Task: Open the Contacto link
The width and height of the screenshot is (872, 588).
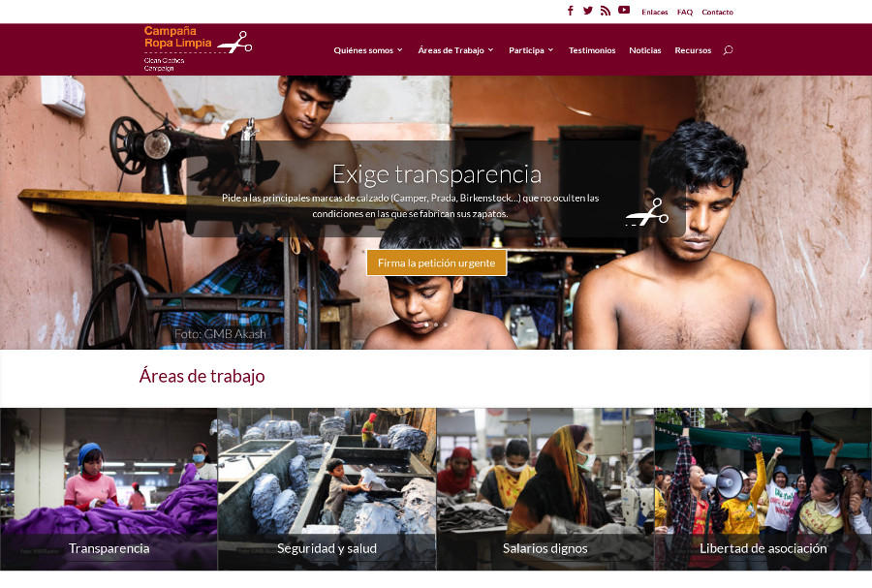Action: [717, 12]
